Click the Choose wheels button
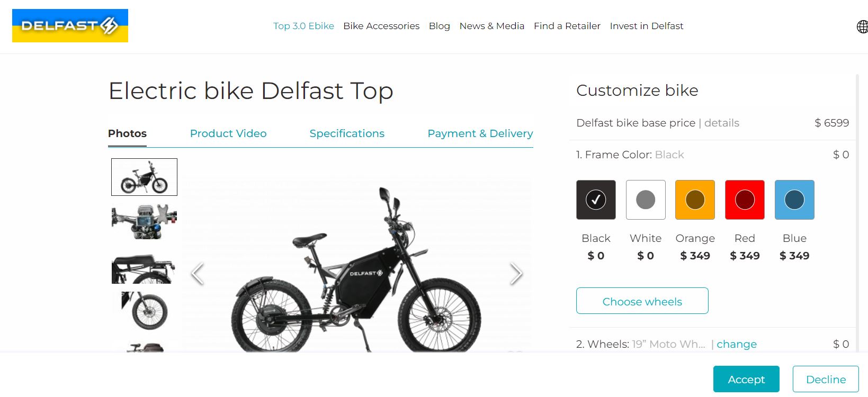868x397 pixels. pos(642,301)
